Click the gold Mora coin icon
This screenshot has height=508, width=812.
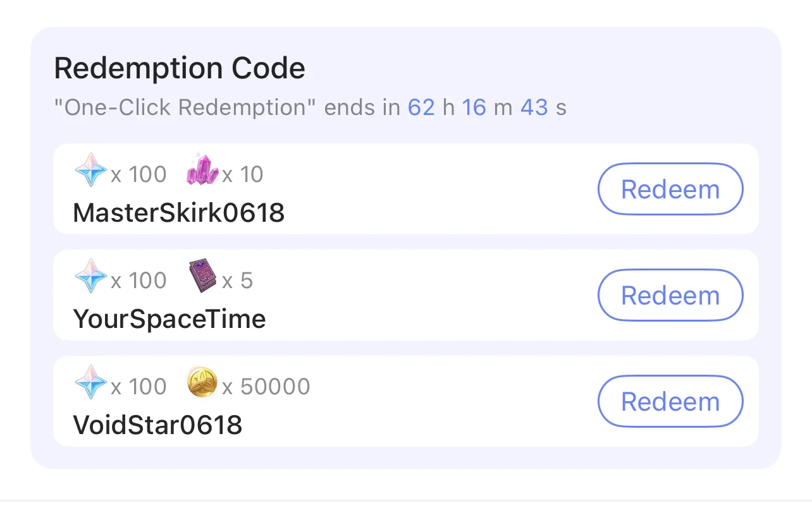point(201,383)
